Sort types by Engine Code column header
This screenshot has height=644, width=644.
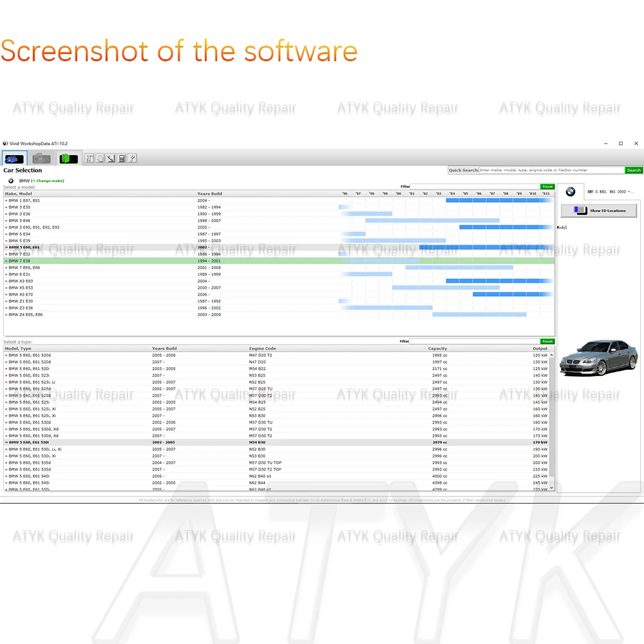pos(263,348)
